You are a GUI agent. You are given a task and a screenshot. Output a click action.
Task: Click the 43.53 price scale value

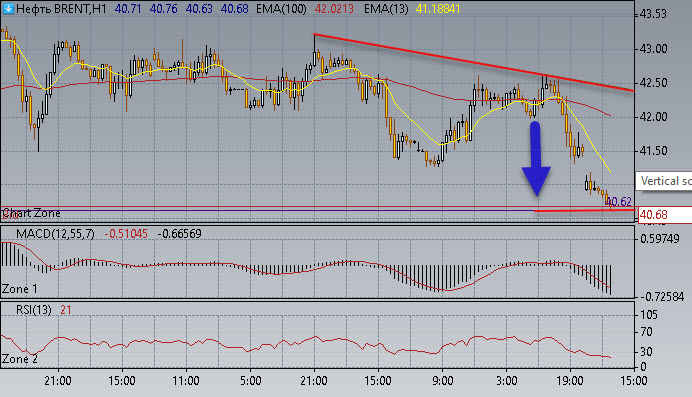click(653, 14)
